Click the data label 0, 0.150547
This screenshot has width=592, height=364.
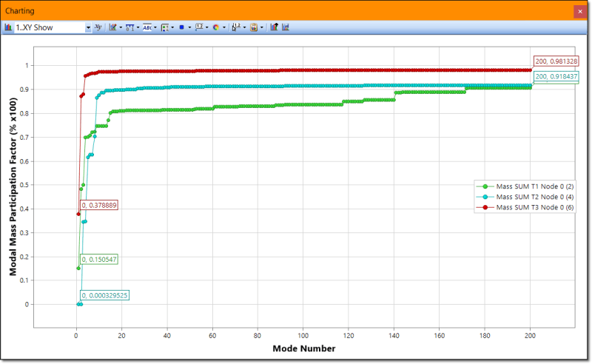coord(99,260)
